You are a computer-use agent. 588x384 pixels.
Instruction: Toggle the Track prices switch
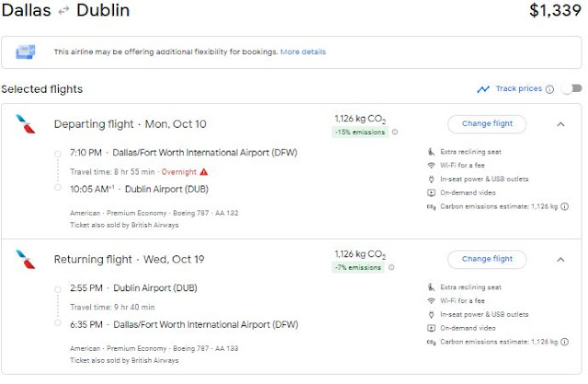(571, 89)
